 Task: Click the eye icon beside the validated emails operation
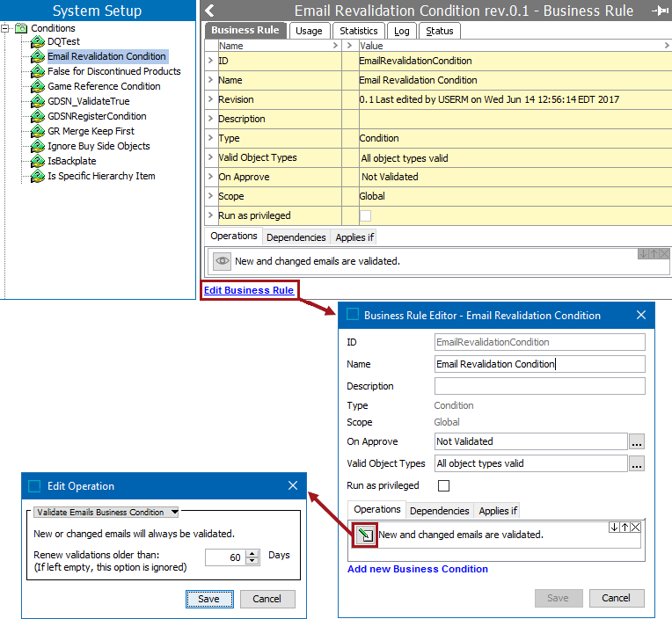[x=223, y=261]
